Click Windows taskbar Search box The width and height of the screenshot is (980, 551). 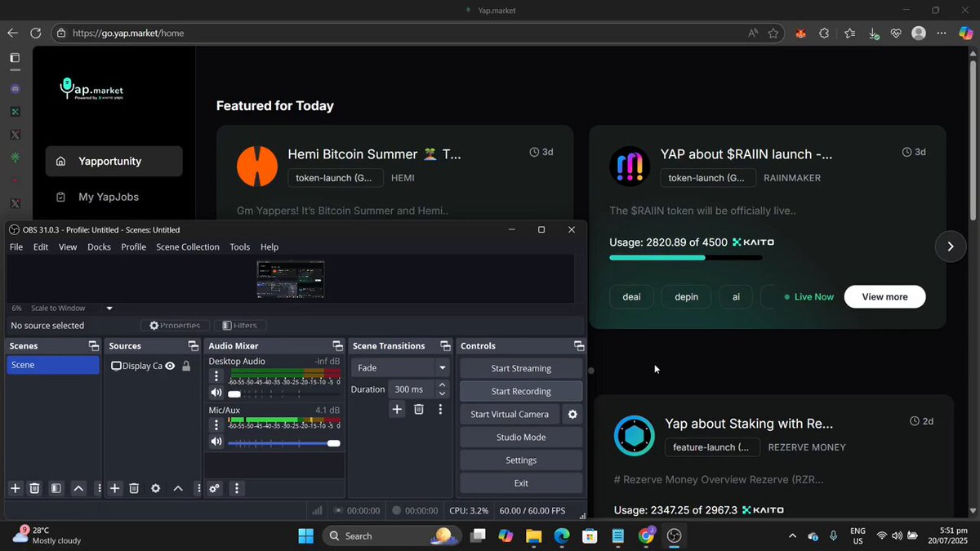(x=390, y=535)
